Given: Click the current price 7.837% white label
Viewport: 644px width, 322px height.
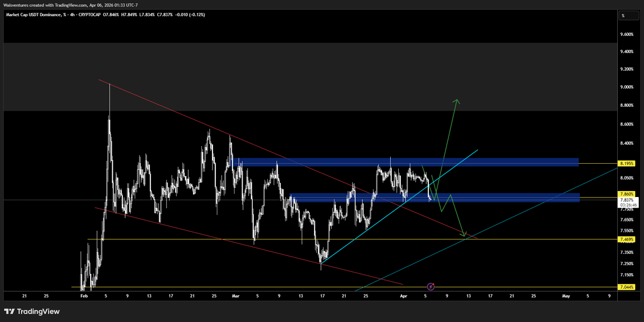Looking at the screenshot, I should (x=626, y=200).
